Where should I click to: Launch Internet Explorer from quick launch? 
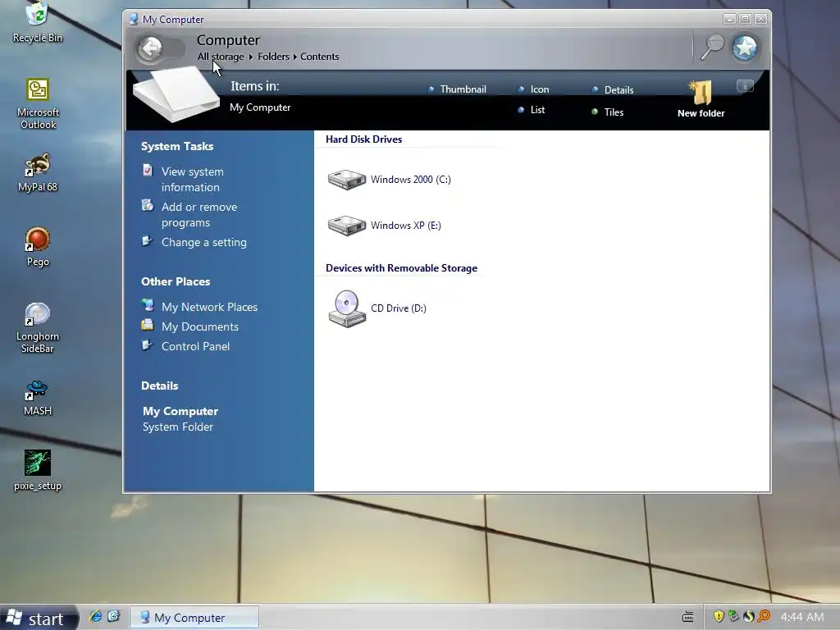[x=95, y=616]
